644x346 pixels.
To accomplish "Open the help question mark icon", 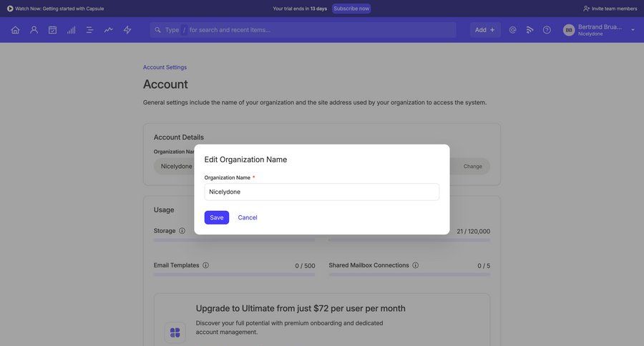I will [547, 30].
